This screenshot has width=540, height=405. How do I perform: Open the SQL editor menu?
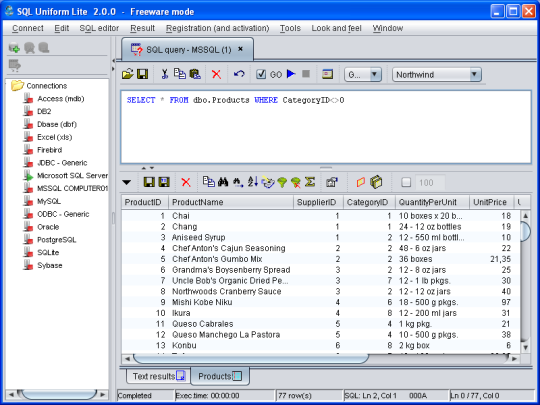pyautogui.click(x=99, y=28)
